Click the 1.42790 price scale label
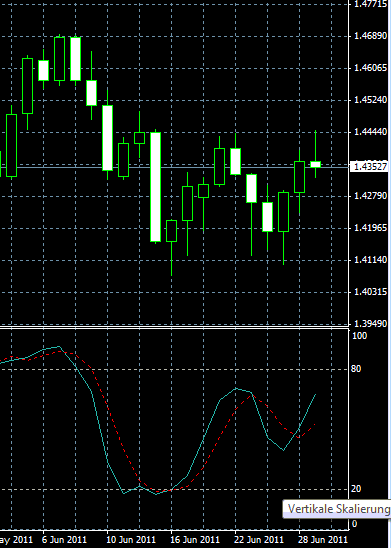Image resolution: width=391 pixels, height=548 pixels. [370, 196]
